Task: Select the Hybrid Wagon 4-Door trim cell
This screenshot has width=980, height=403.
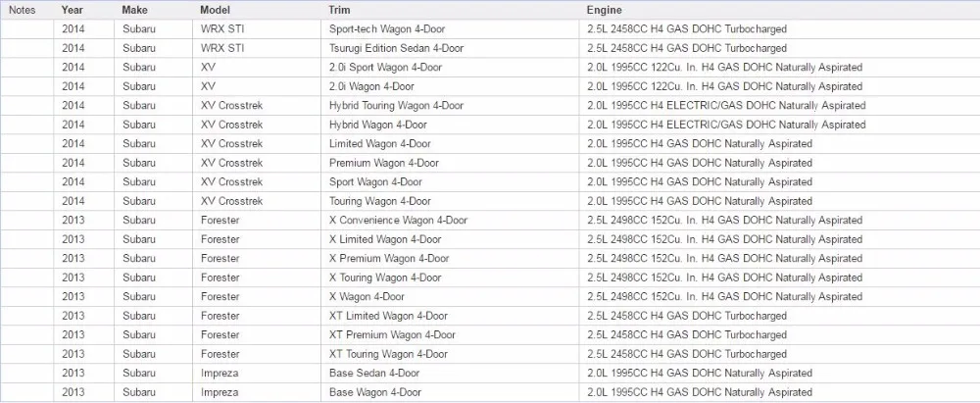Action: 451,125
